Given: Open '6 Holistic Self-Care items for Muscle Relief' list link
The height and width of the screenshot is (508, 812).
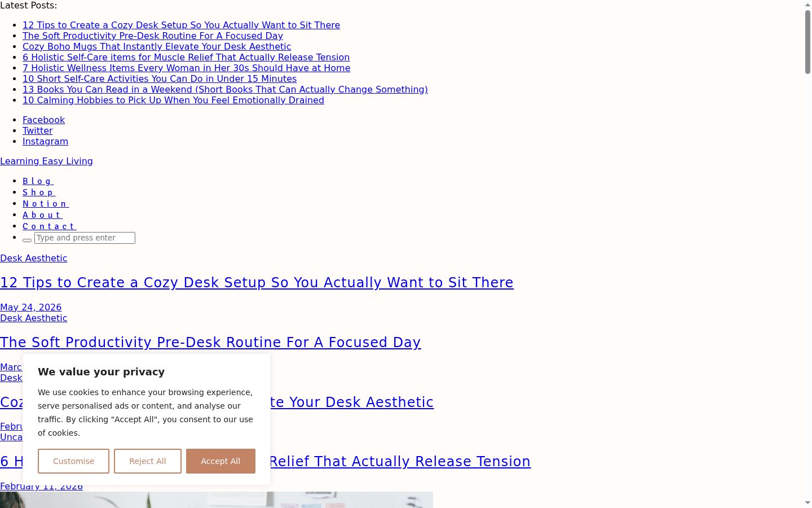Looking at the screenshot, I should point(186,57).
